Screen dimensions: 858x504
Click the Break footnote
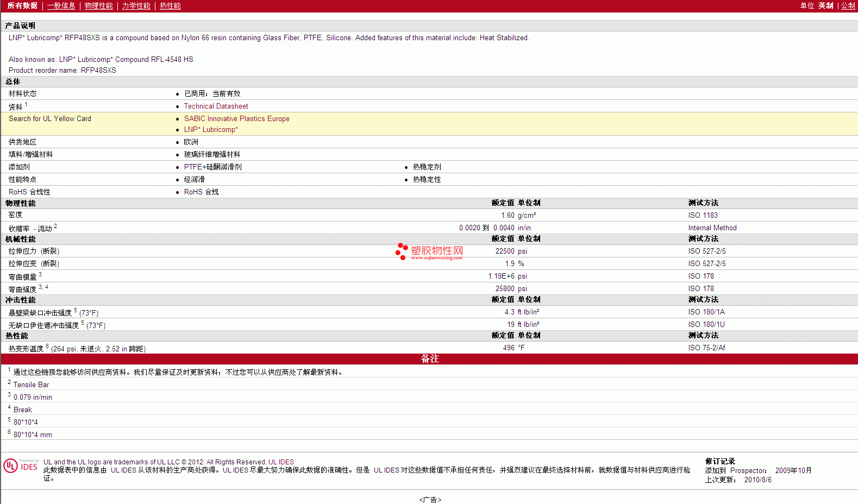(22, 410)
